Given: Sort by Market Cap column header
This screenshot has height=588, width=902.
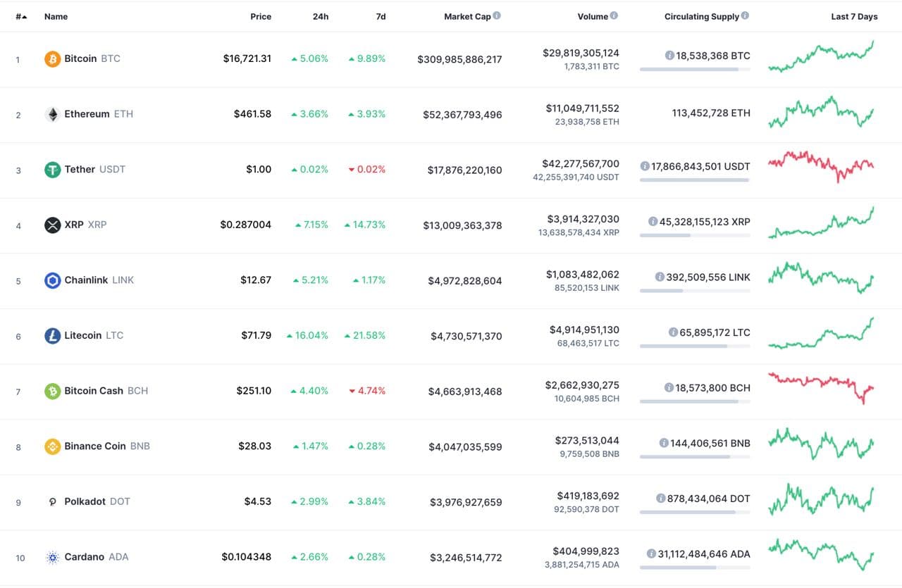Looking at the screenshot, I should coord(467,16).
